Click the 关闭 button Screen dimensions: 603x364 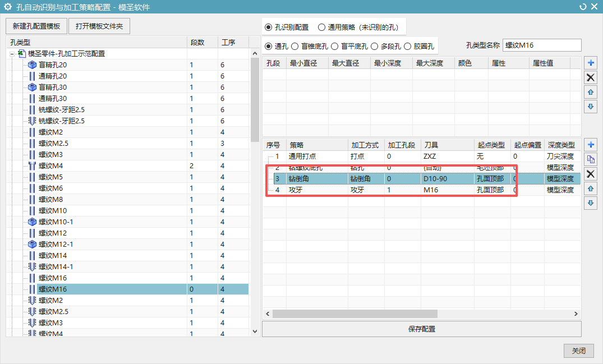coord(578,351)
